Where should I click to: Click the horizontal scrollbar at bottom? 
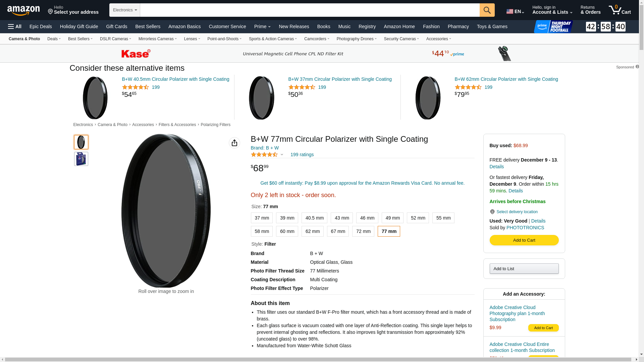(319, 360)
